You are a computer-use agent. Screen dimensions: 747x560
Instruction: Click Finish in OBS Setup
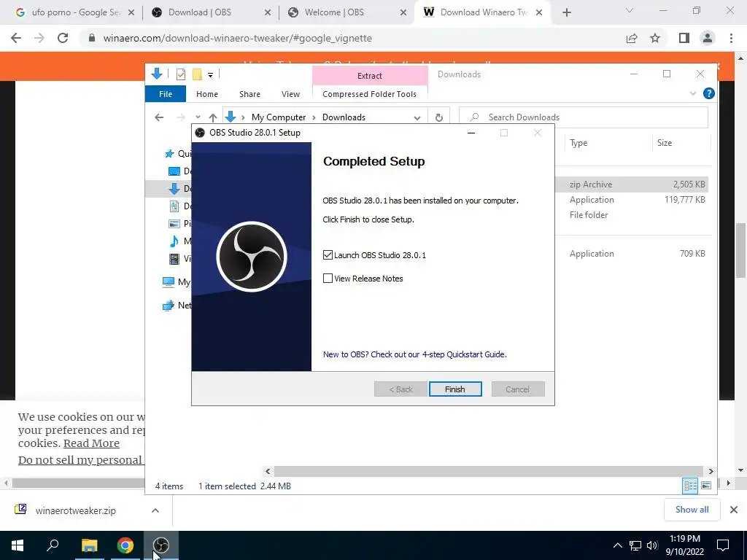[x=455, y=389]
